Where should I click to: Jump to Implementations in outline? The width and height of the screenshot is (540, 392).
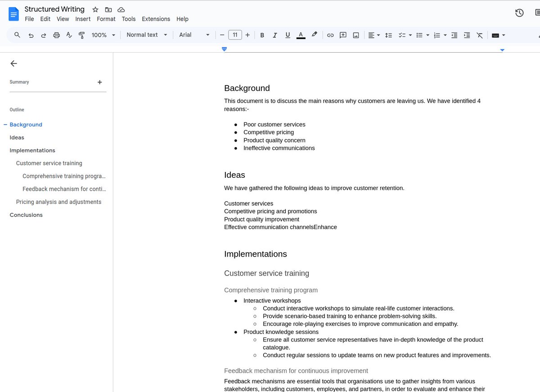(32, 150)
